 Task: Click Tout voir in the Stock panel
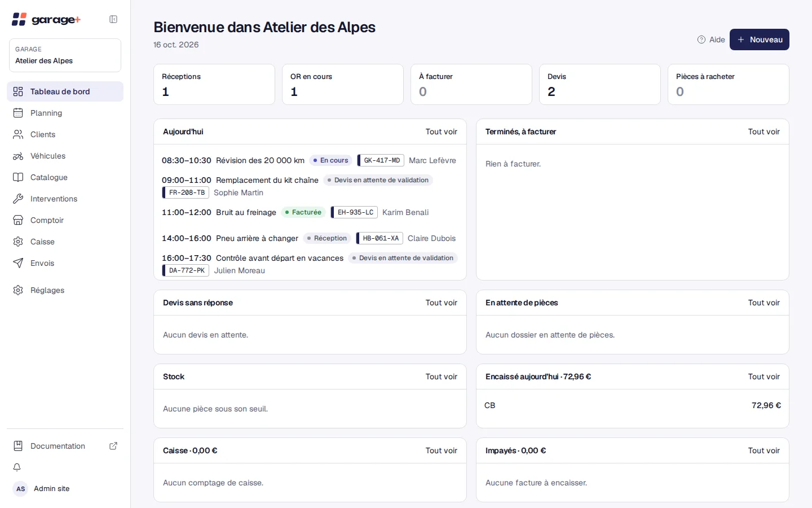click(x=442, y=376)
